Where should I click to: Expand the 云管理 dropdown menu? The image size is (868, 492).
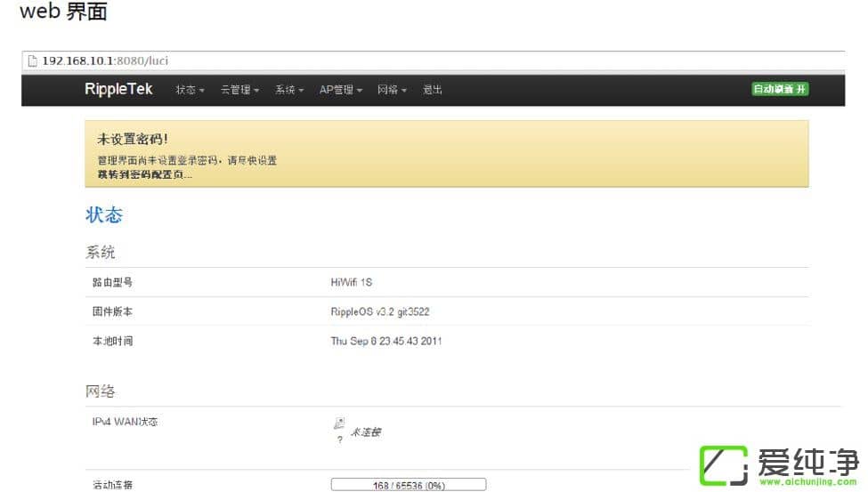coord(239,90)
